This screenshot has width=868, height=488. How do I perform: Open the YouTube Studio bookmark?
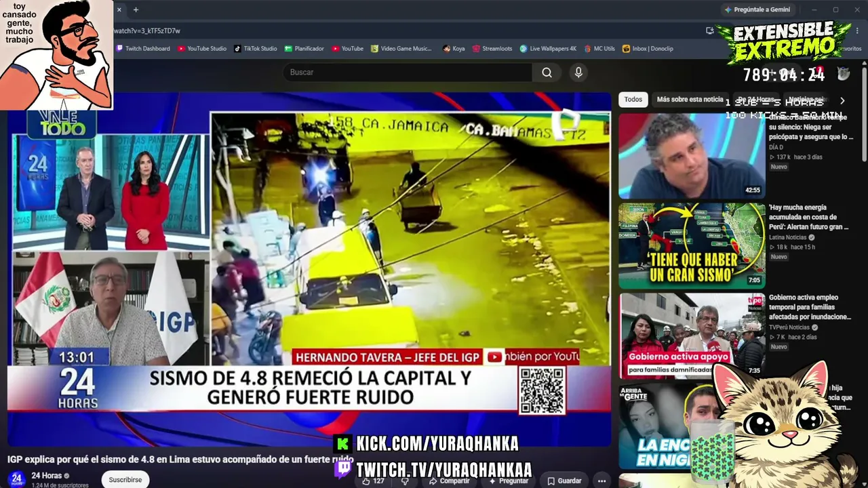202,49
